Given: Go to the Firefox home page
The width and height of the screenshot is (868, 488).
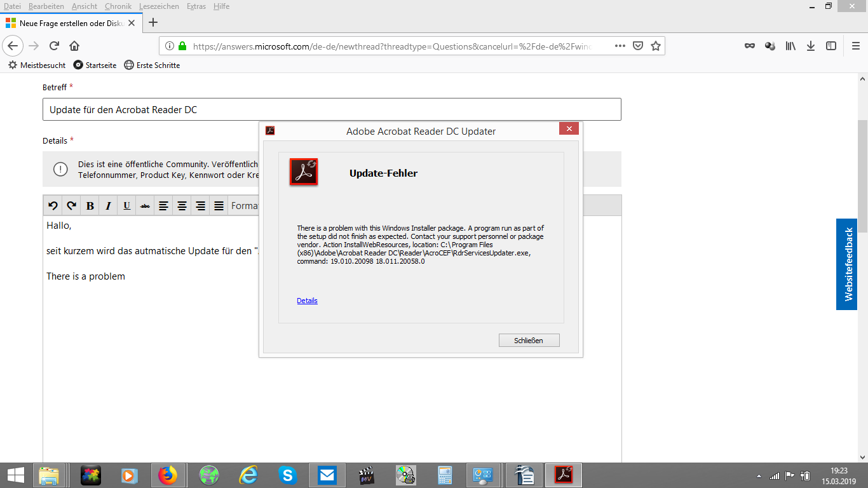Looking at the screenshot, I should (x=74, y=46).
